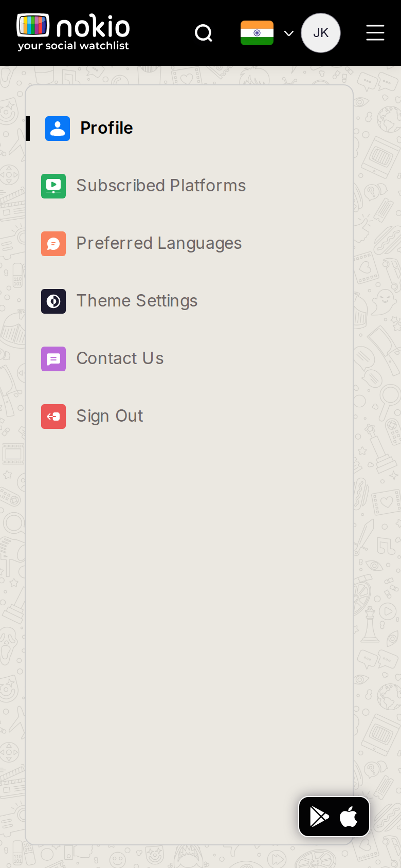The height and width of the screenshot is (868, 401).
Task: Open Theme Settings text item
Action: point(137,301)
